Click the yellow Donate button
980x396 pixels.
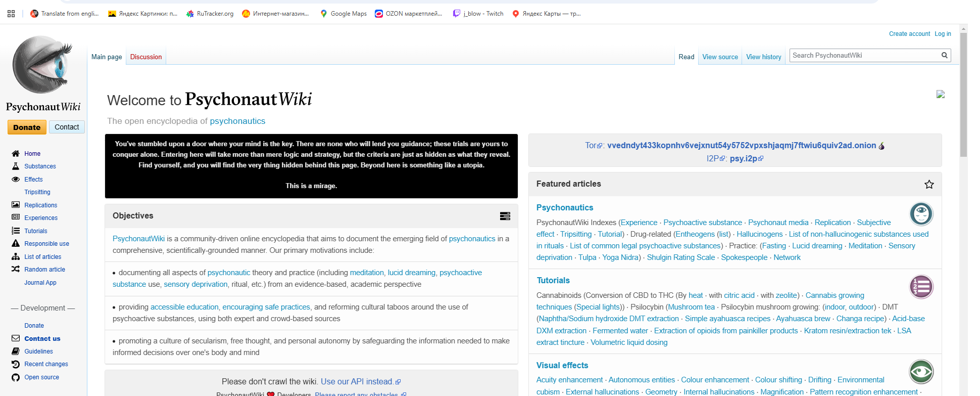click(27, 127)
